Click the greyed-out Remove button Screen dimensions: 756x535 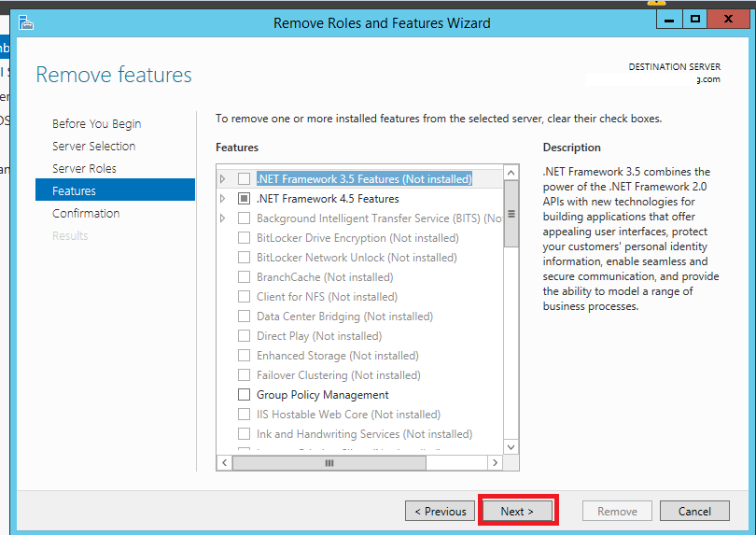(x=617, y=511)
